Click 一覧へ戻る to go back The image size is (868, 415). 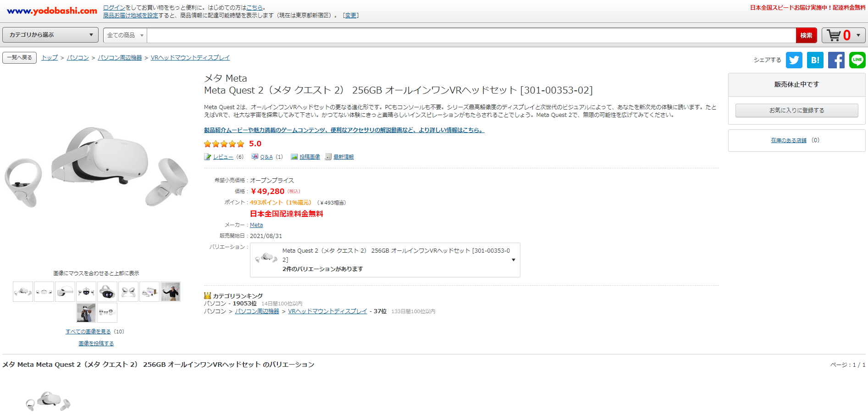(x=19, y=57)
